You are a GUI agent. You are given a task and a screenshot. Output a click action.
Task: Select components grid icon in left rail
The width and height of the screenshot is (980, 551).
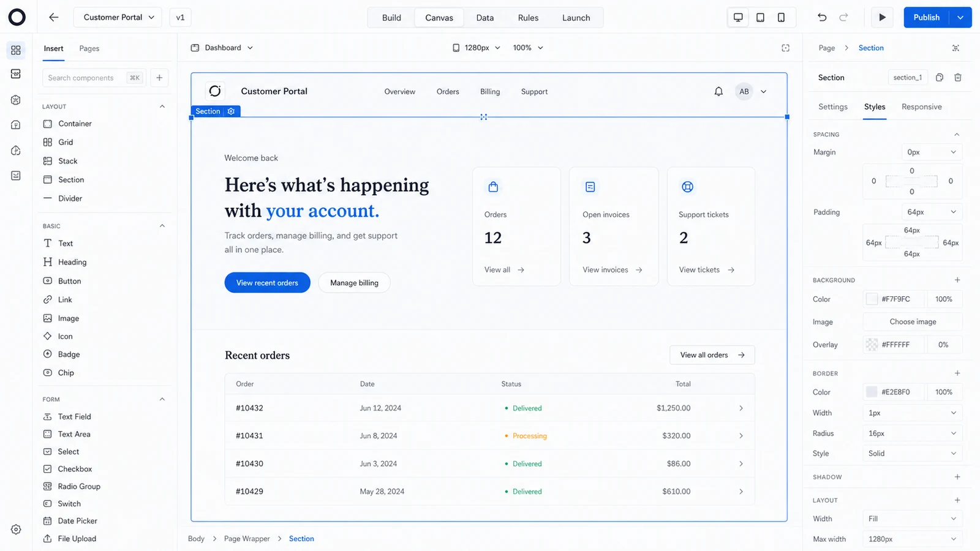coord(16,50)
